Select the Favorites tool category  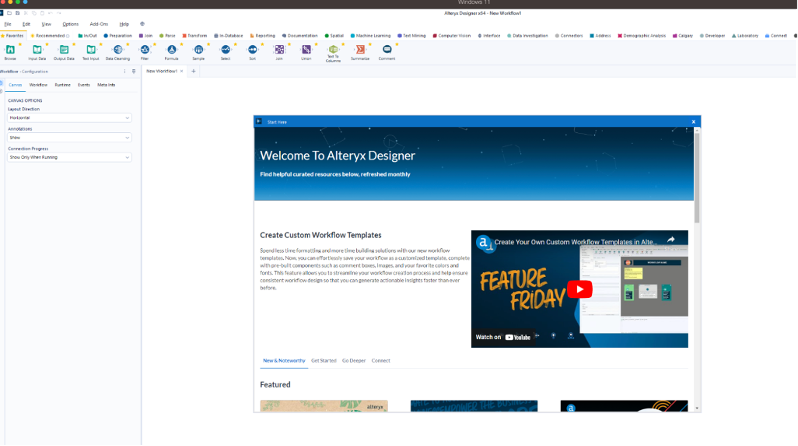click(x=13, y=36)
